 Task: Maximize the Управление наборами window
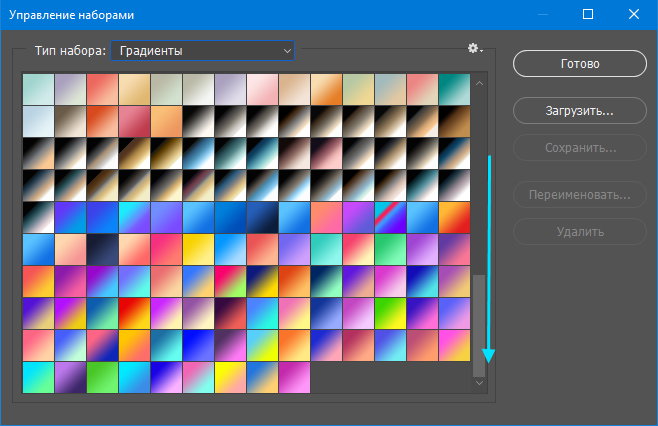tap(588, 14)
